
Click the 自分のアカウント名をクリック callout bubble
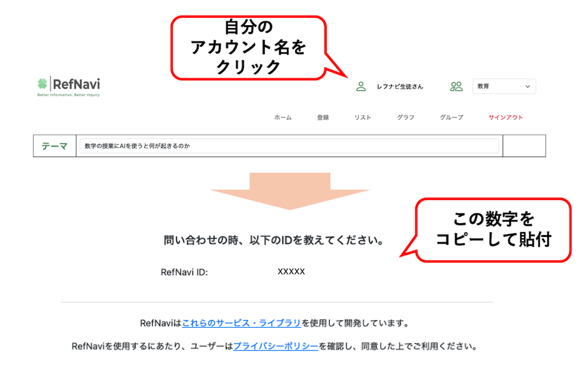[248, 47]
